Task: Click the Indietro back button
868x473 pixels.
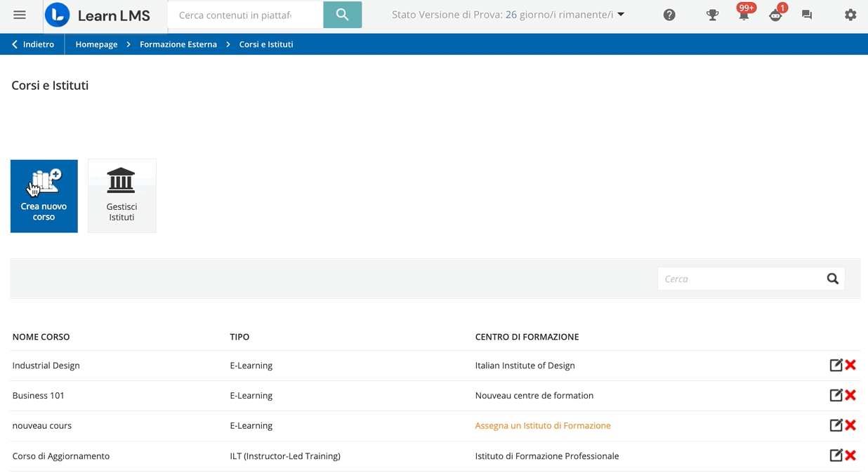Action: point(33,44)
